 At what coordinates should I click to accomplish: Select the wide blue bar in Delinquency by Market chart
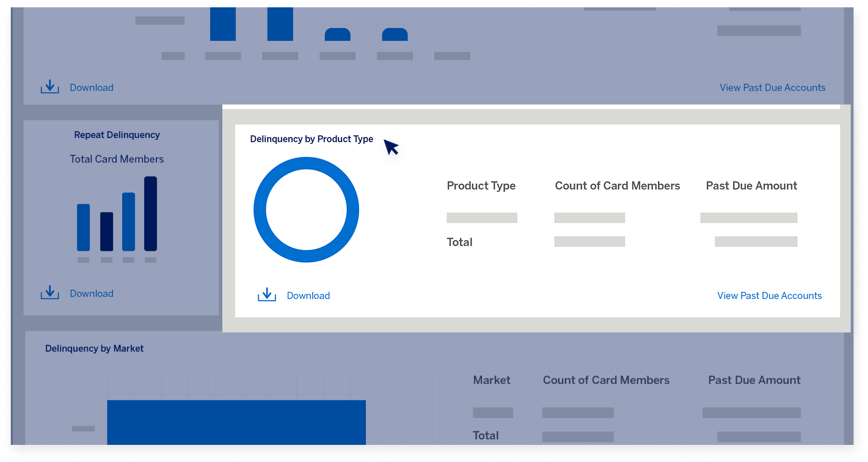pos(236,422)
